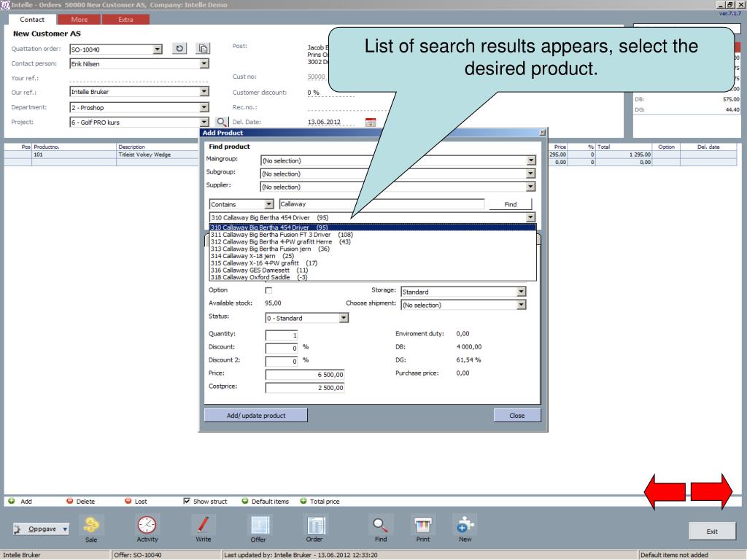Click the Print icon
Screen dimensions: 747x560
[x=423, y=525]
